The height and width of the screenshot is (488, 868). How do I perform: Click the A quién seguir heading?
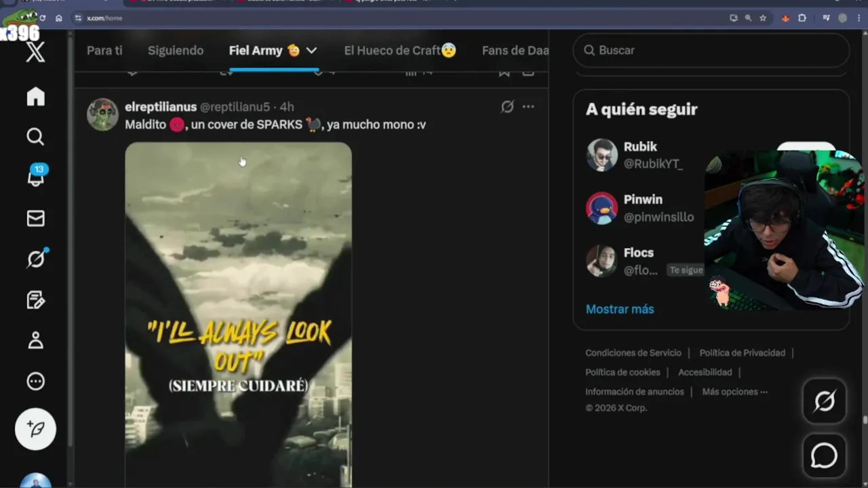642,109
